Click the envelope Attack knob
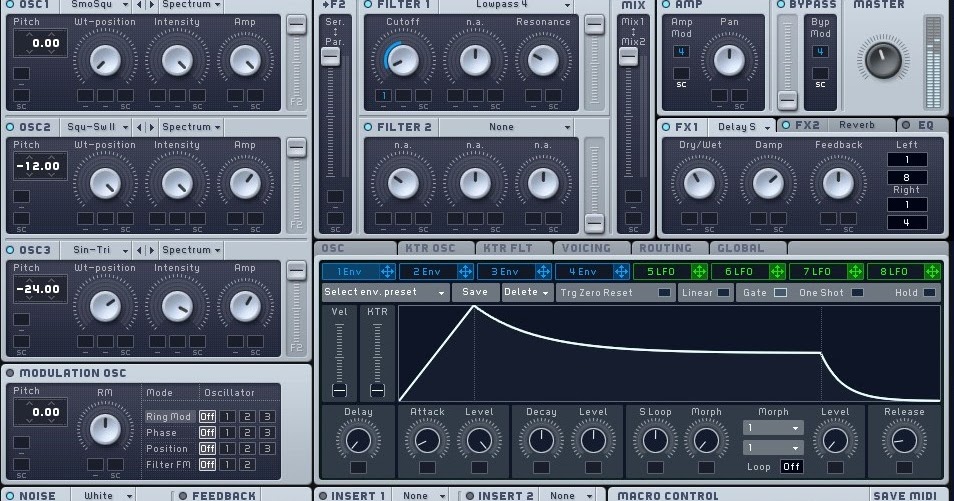 (x=427, y=441)
